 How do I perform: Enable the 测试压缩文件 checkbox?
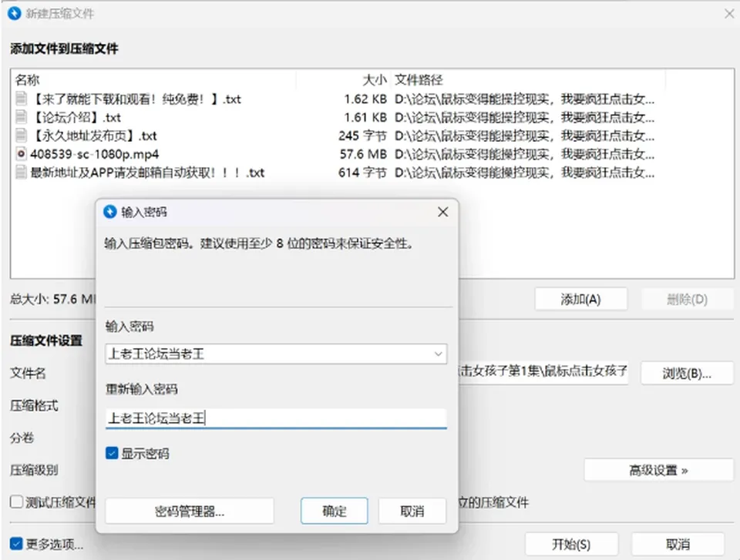16,501
